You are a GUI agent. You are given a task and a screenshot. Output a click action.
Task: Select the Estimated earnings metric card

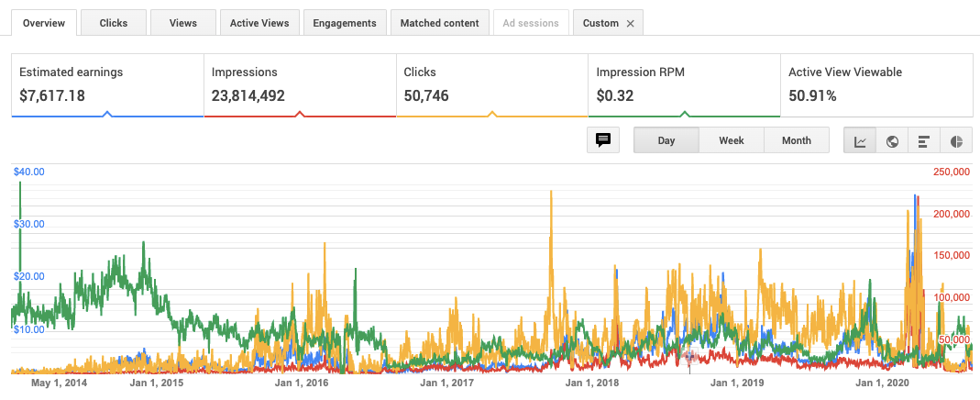(x=107, y=84)
